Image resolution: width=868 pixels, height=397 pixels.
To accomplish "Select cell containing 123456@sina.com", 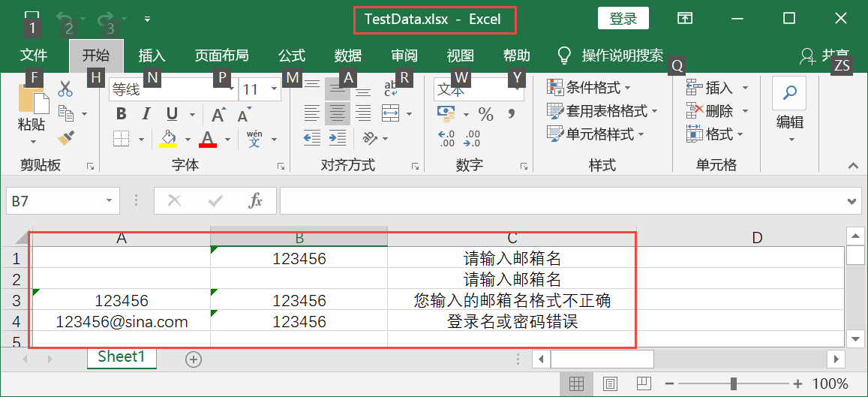I will click(x=122, y=321).
